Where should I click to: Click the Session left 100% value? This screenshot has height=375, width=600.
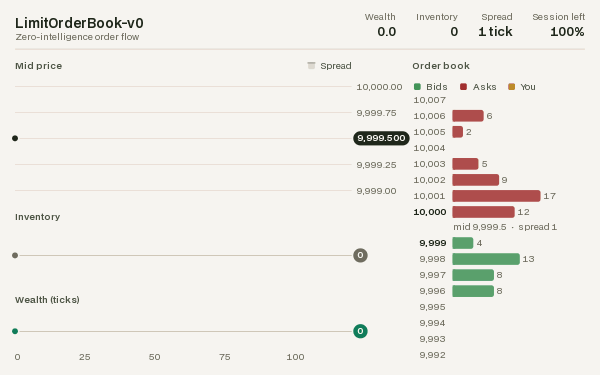click(567, 32)
